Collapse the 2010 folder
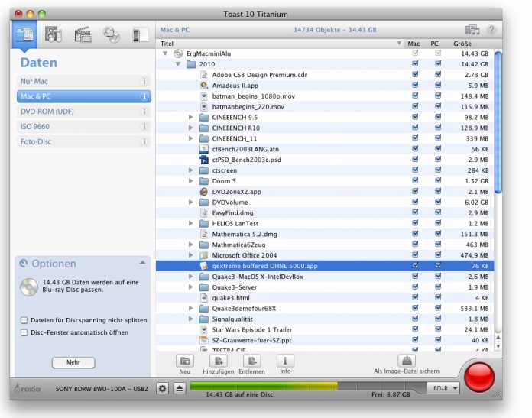 point(178,64)
